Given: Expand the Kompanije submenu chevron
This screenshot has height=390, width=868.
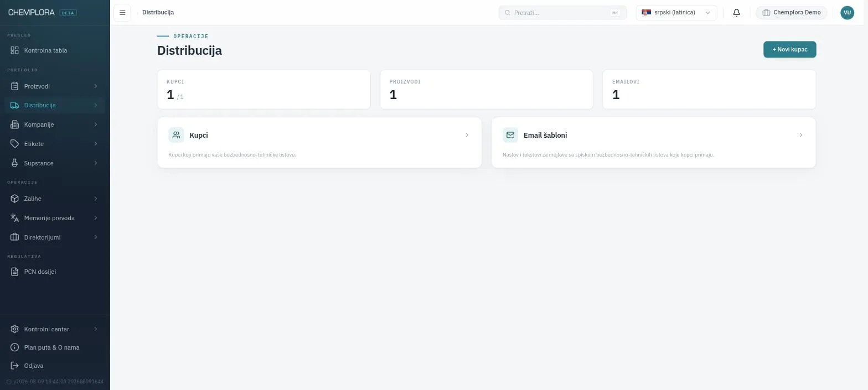Looking at the screenshot, I should pyautogui.click(x=96, y=124).
